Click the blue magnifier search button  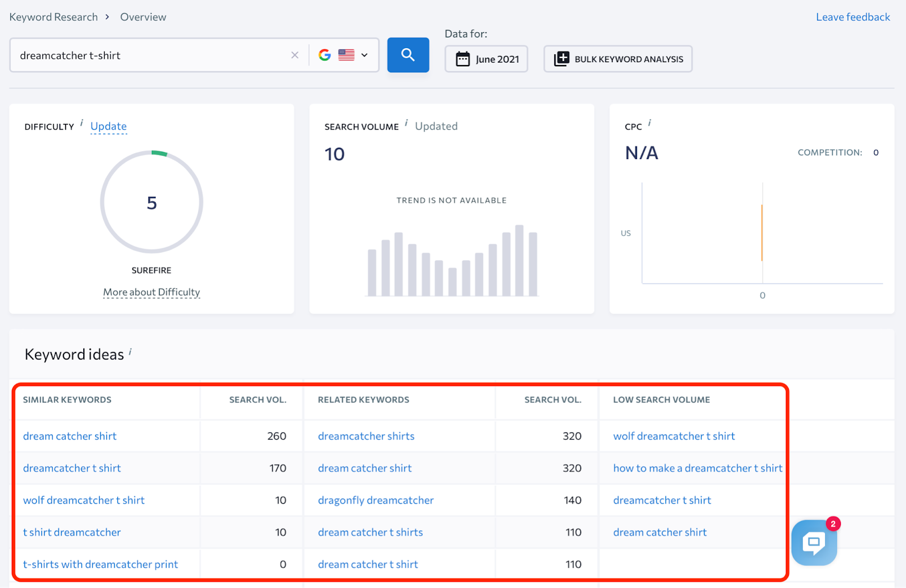[408, 55]
